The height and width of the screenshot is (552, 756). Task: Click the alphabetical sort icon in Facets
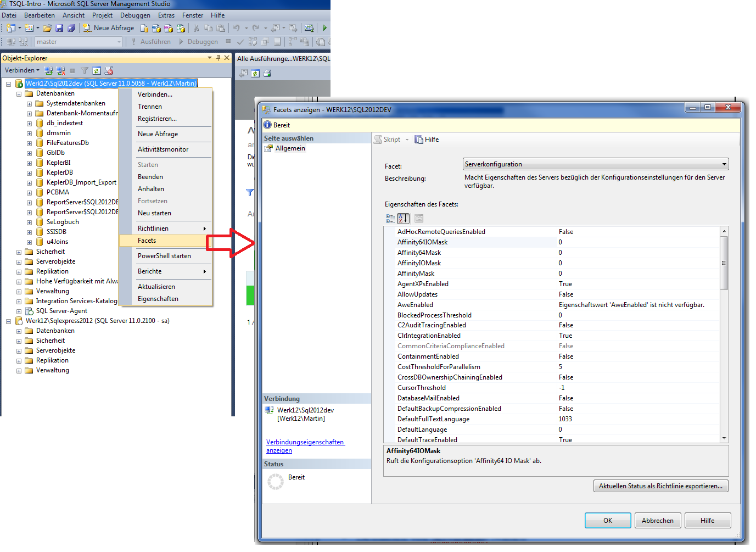[403, 219]
